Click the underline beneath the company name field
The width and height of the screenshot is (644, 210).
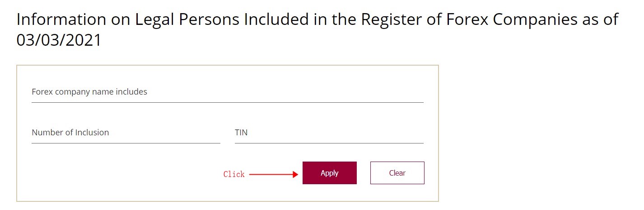227,103
